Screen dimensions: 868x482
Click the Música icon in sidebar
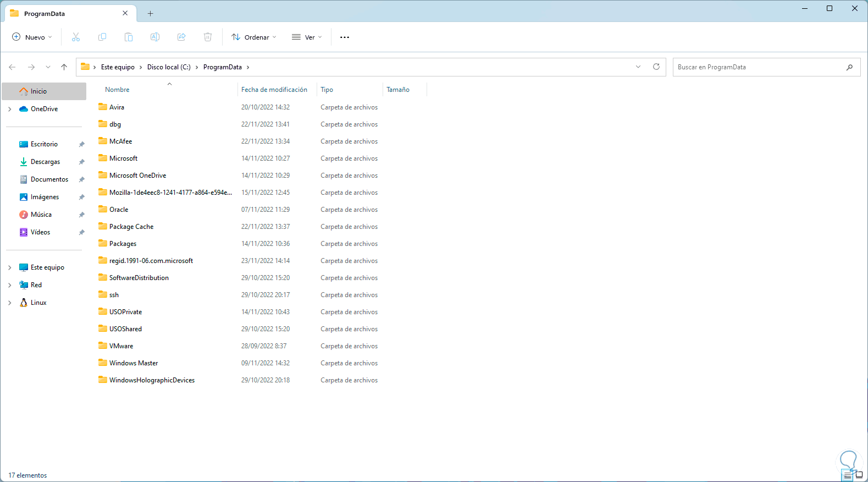(24, 215)
